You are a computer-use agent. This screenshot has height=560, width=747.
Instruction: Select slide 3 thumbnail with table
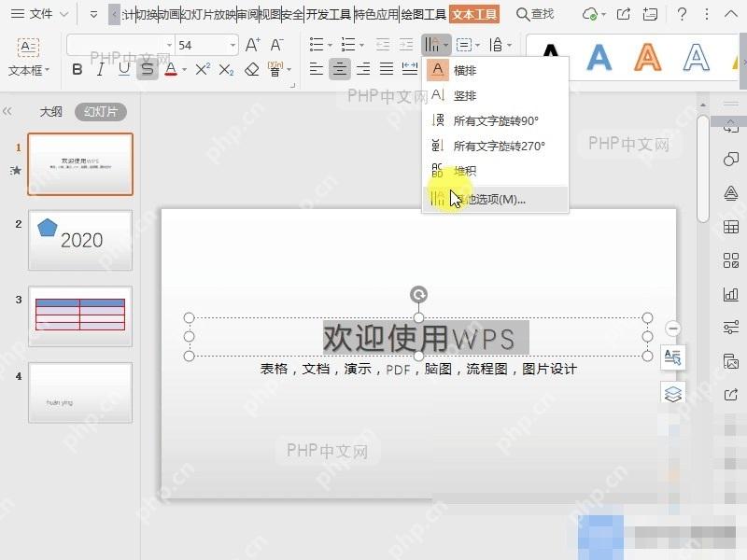(x=80, y=316)
